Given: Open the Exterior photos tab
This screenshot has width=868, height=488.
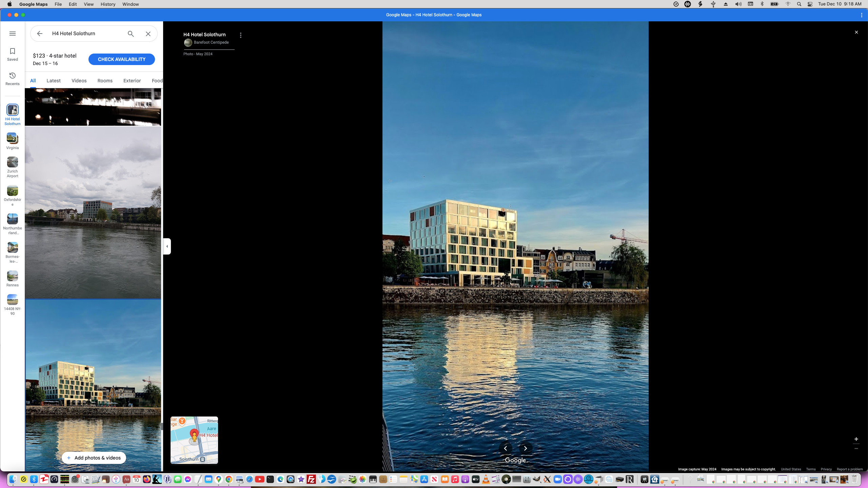Looking at the screenshot, I should pyautogui.click(x=132, y=80).
